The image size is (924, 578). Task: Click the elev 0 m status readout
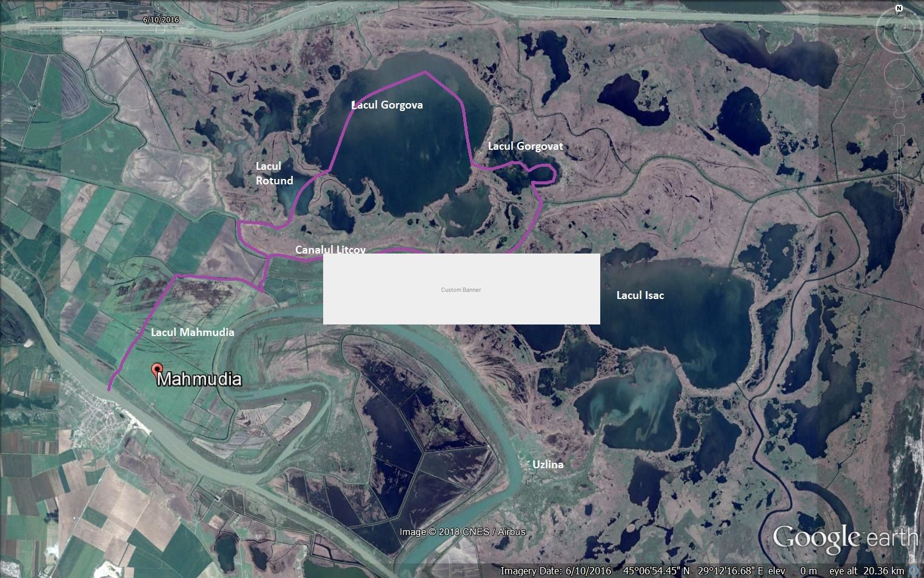[x=792, y=571]
